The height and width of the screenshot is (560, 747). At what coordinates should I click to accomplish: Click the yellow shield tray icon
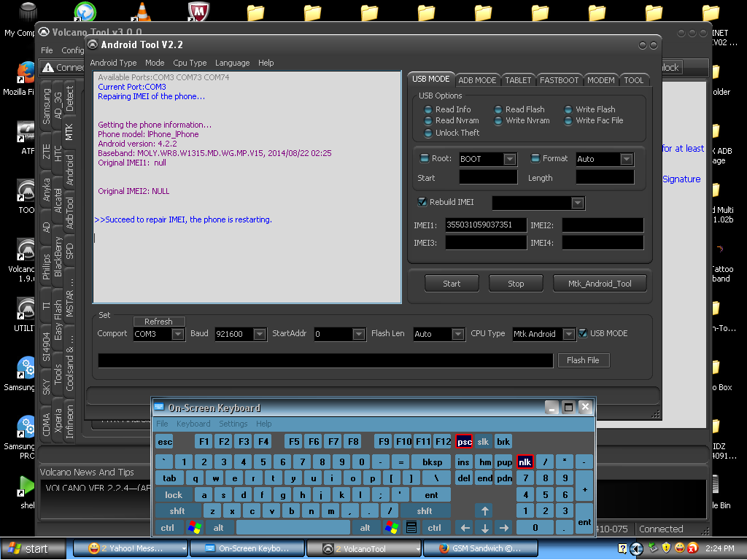(x=666, y=548)
